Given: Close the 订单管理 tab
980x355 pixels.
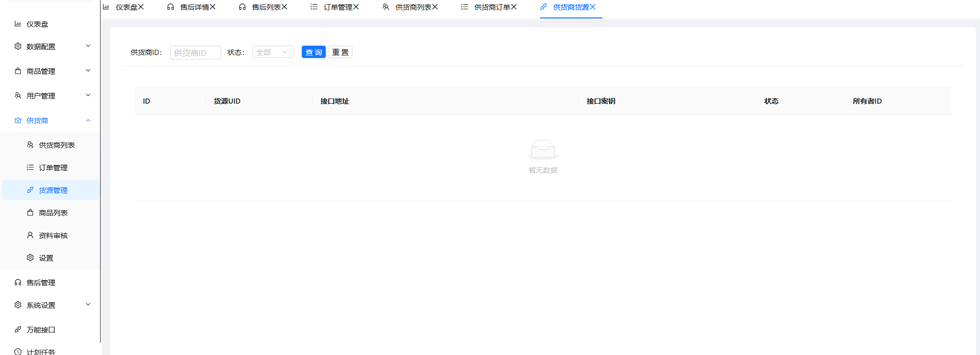Looking at the screenshot, I should (x=356, y=7).
